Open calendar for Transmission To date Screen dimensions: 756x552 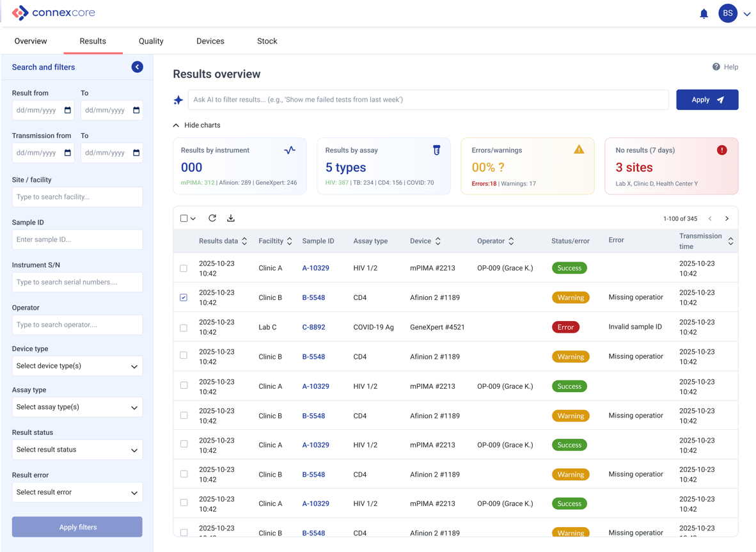(x=136, y=153)
